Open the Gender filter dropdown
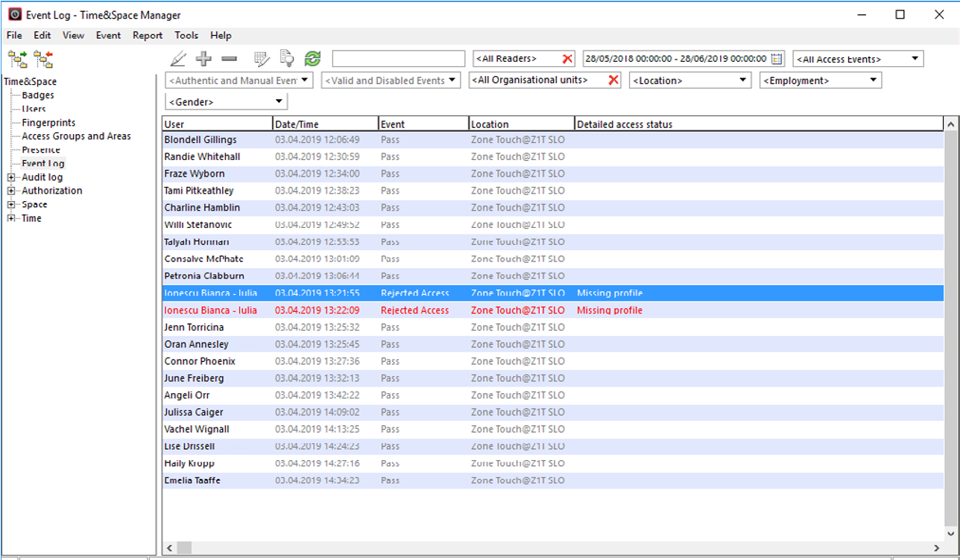The width and height of the screenshot is (960, 560). click(279, 101)
